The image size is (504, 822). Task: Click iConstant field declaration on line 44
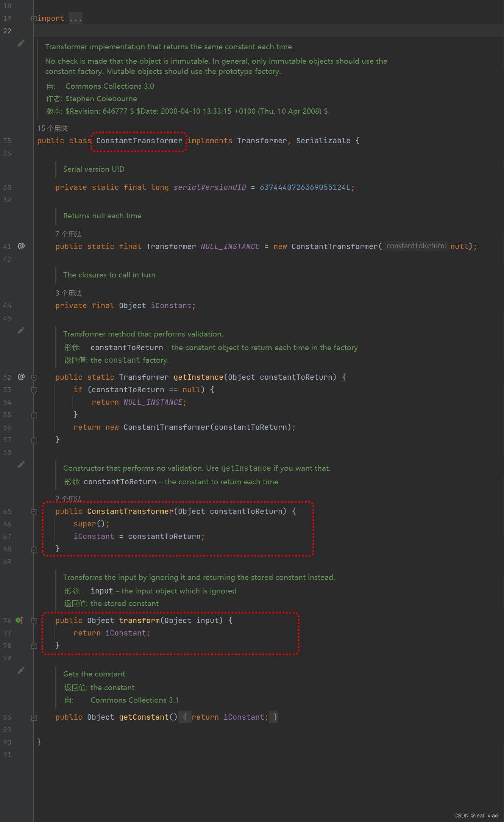click(171, 305)
